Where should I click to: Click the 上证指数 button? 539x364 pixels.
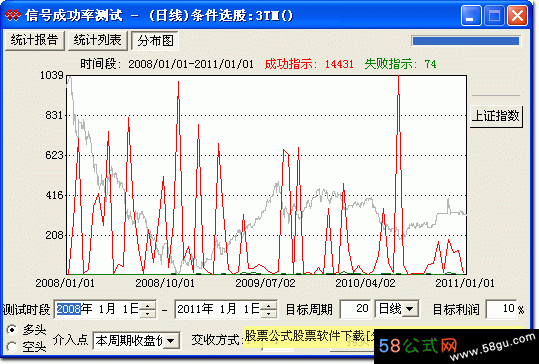pos(496,116)
